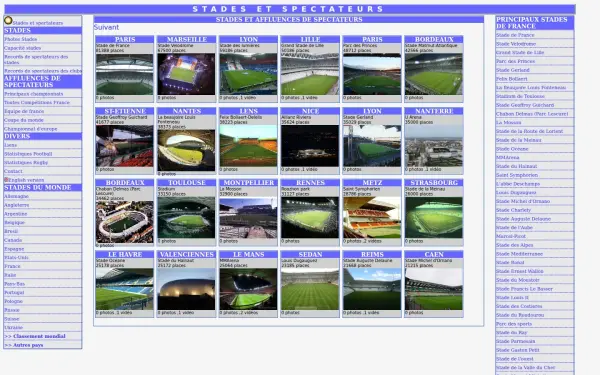Open Canada stadiums link

coord(13,240)
